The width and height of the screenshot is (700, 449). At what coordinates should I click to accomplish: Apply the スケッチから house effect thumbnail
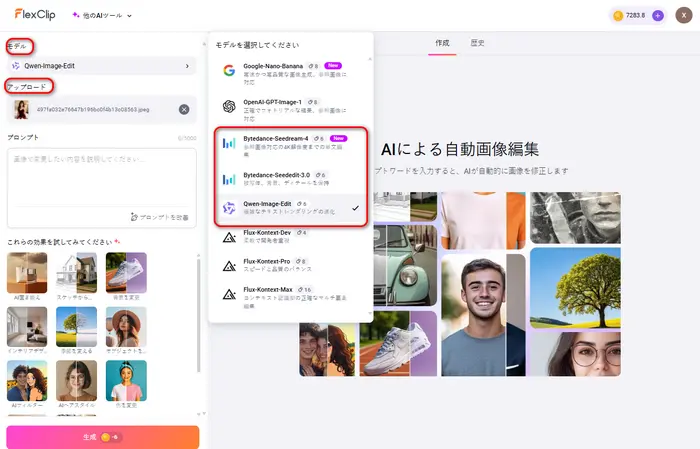pyautogui.click(x=76, y=273)
